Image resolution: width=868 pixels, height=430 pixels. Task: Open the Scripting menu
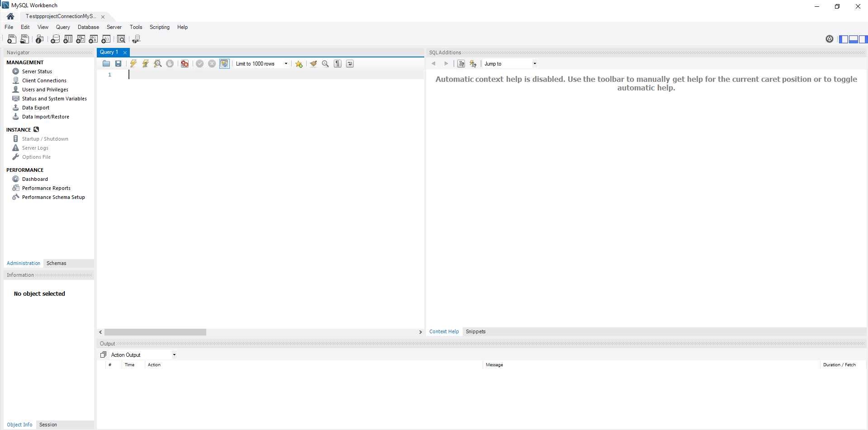point(160,27)
